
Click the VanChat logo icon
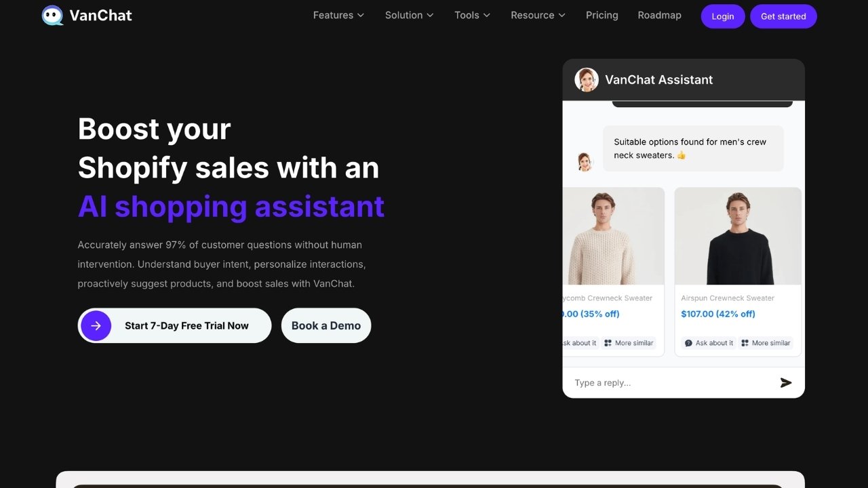pyautogui.click(x=52, y=16)
